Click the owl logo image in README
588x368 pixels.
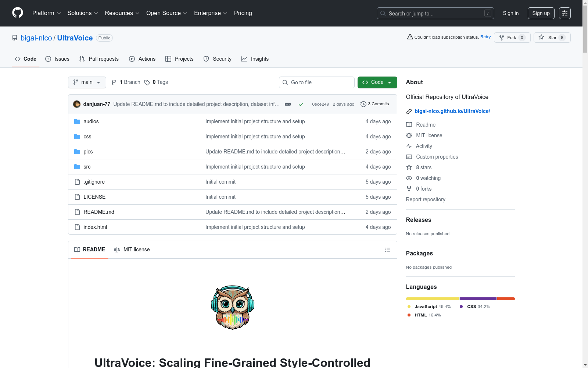pyautogui.click(x=233, y=308)
